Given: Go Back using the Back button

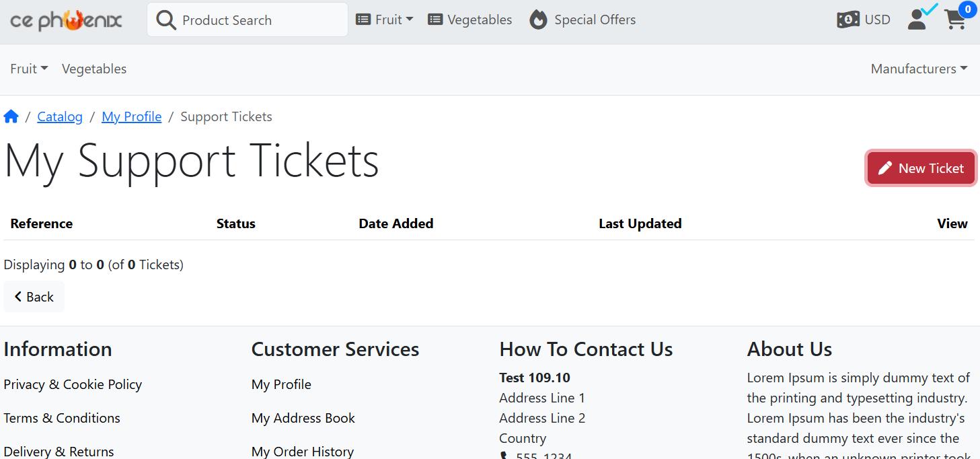Looking at the screenshot, I should click(34, 297).
